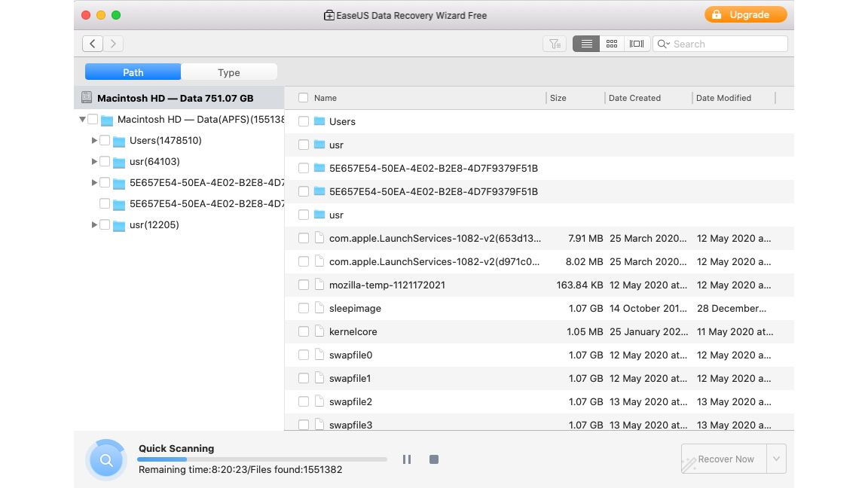Image resolution: width=868 pixels, height=488 pixels.
Task: Click the scan progress bar
Action: tap(261, 459)
